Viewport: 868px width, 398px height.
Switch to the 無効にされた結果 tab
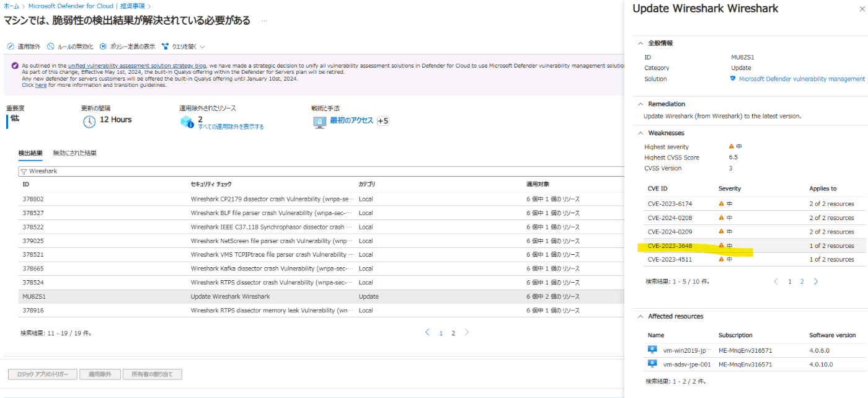tap(74, 153)
